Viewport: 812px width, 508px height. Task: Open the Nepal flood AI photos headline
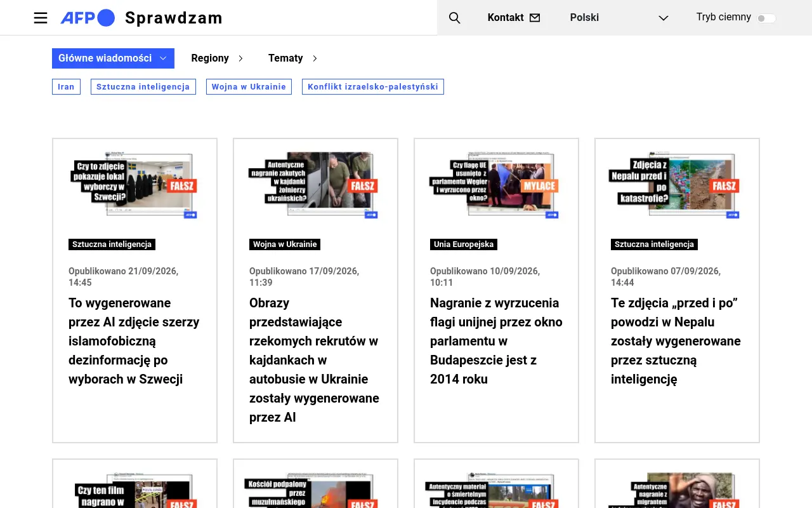coord(676,341)
